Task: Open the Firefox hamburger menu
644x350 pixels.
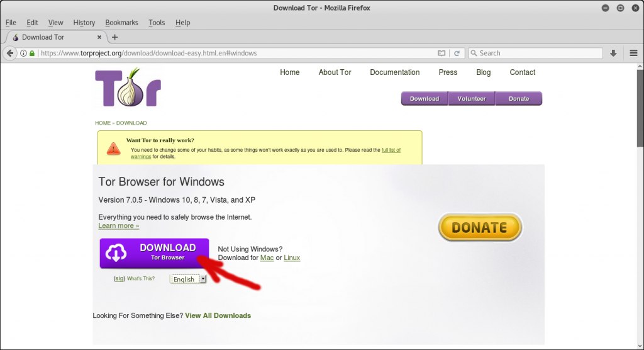Action: coord(634,53)
